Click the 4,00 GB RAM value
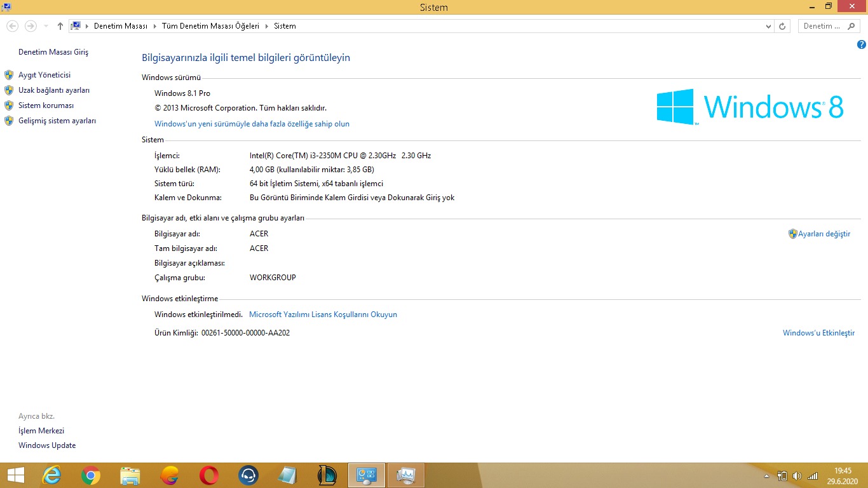This screenshot has width=868, height=488. 312,170
